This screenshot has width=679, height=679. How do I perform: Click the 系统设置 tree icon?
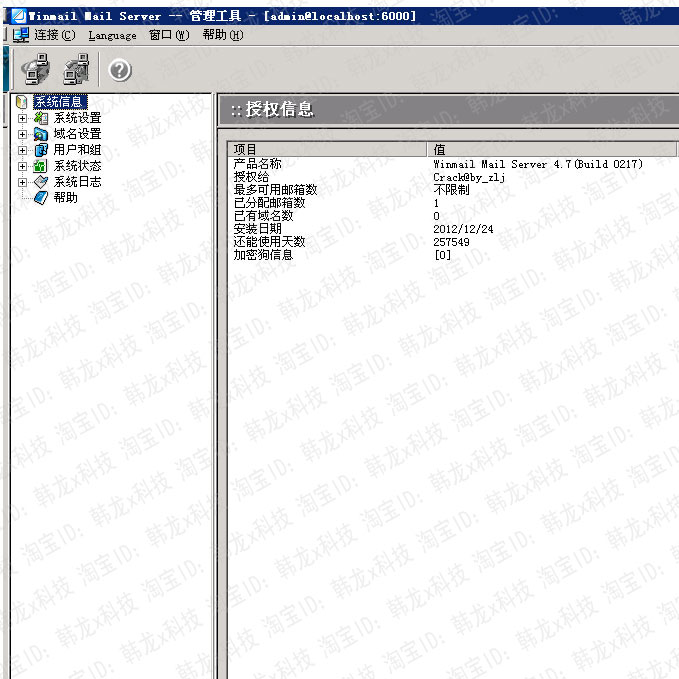41,118
